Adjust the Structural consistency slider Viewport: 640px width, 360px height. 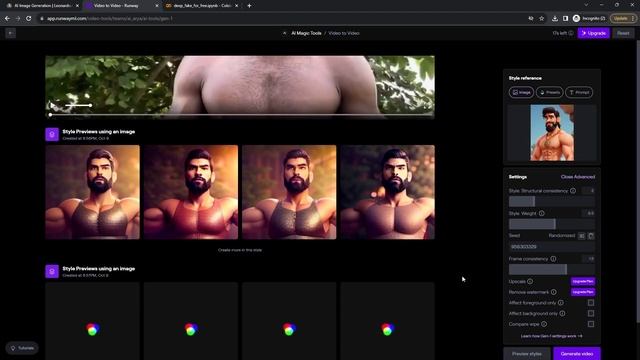[x=551, y=201]
